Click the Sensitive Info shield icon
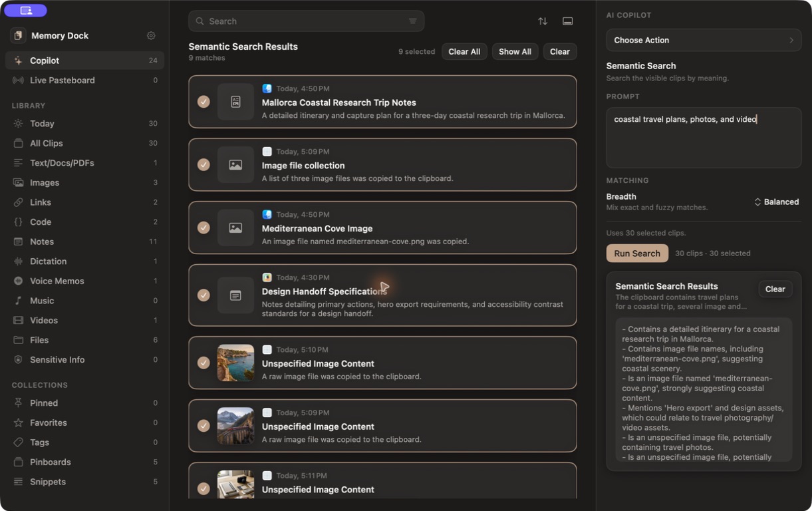 point(18,360)
